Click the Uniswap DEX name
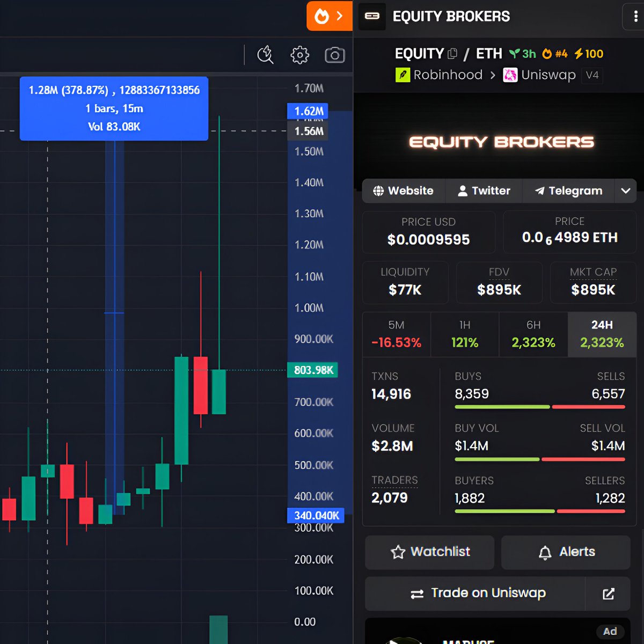 pos(548,75)
